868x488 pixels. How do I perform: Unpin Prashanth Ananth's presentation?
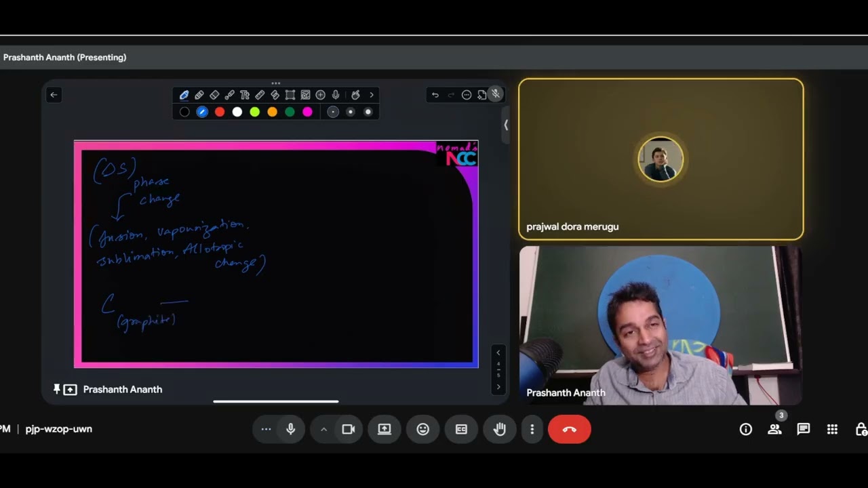[x=57, y=389]
